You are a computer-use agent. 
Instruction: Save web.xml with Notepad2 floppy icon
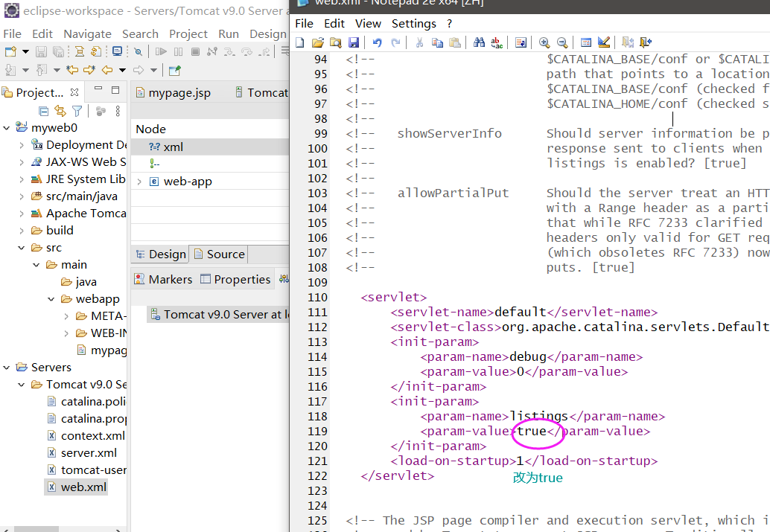(x=354, y=42)
